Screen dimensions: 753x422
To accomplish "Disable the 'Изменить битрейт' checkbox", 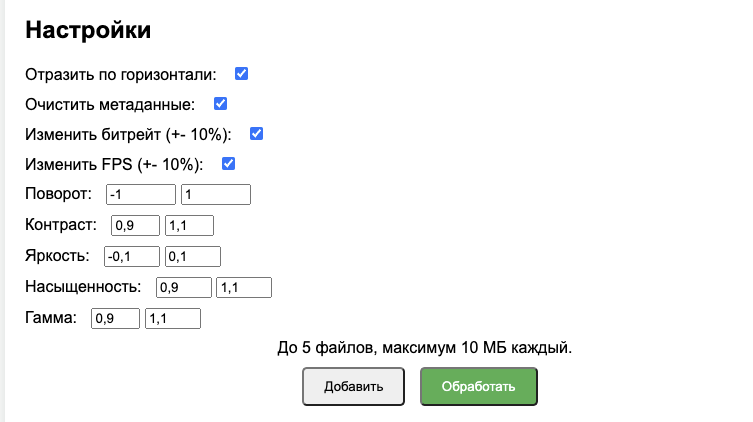I will click(x=256, y=134).
